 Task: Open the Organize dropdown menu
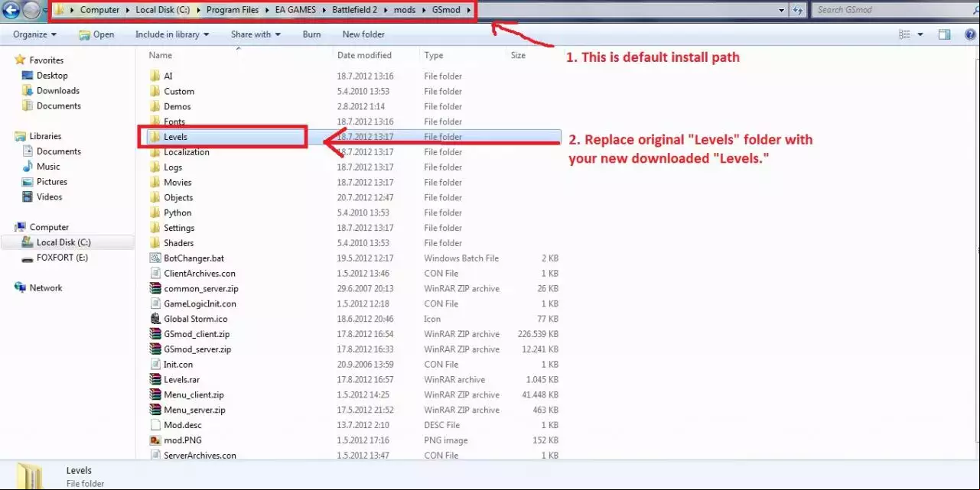tap(34, 34)
